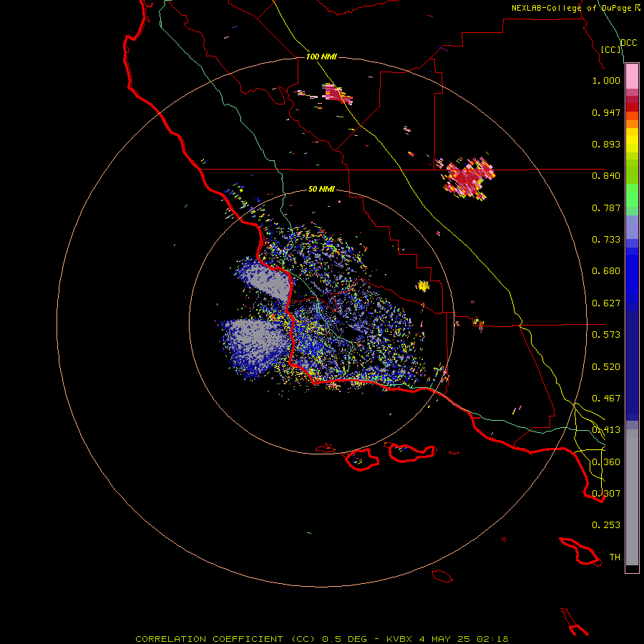Viewport: 644px width, 644px height.
Task: Click the upper gray offshore clutter patch
Action: pos(265,278)
